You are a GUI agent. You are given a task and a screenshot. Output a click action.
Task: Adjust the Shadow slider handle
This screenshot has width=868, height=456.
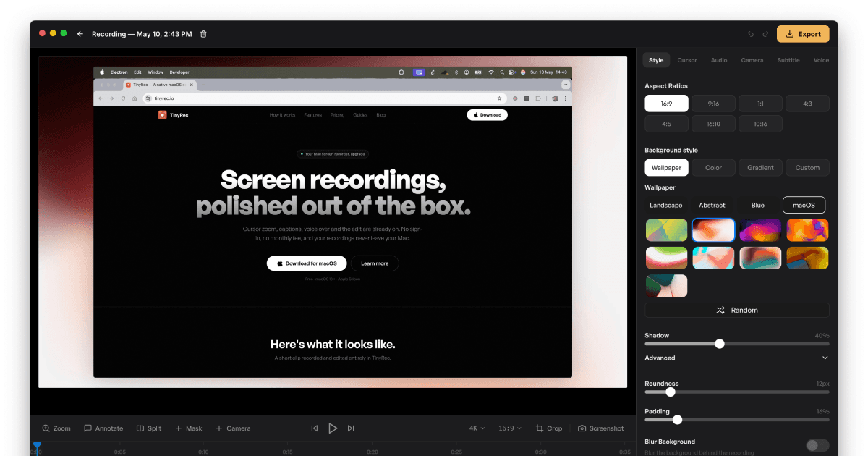tap(719, 344)
